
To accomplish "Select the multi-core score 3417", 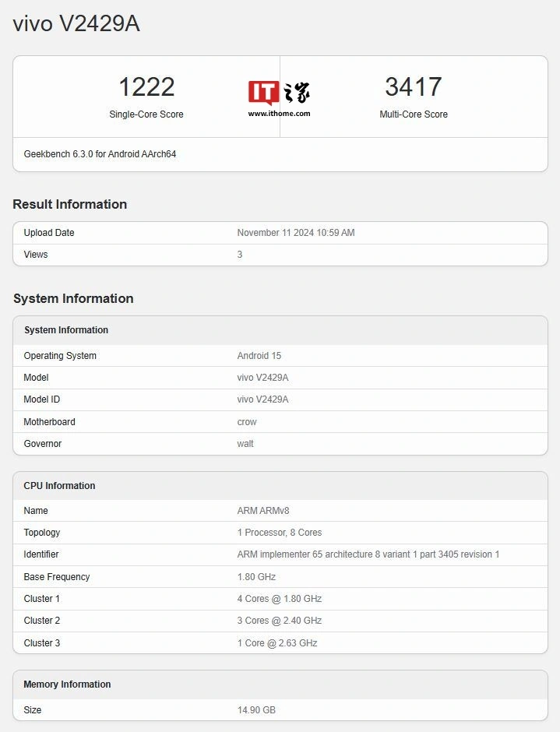I will click(x=413, y=86).
